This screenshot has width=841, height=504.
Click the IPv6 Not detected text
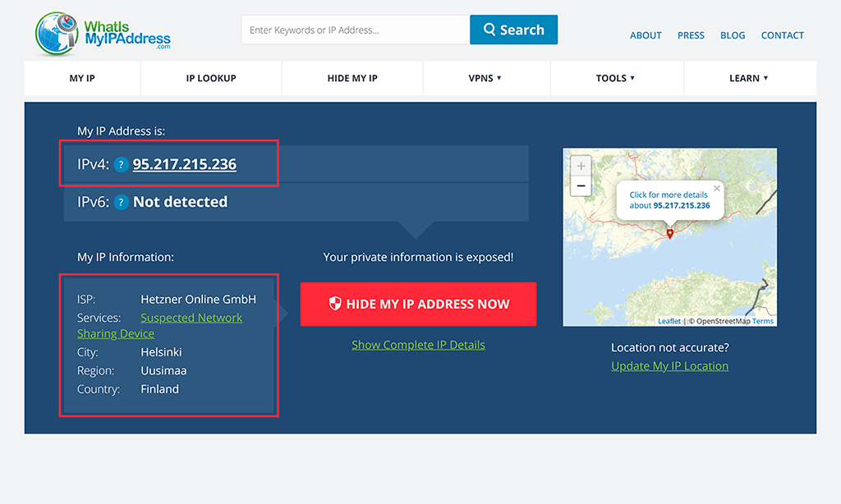(x=180, y=202)
